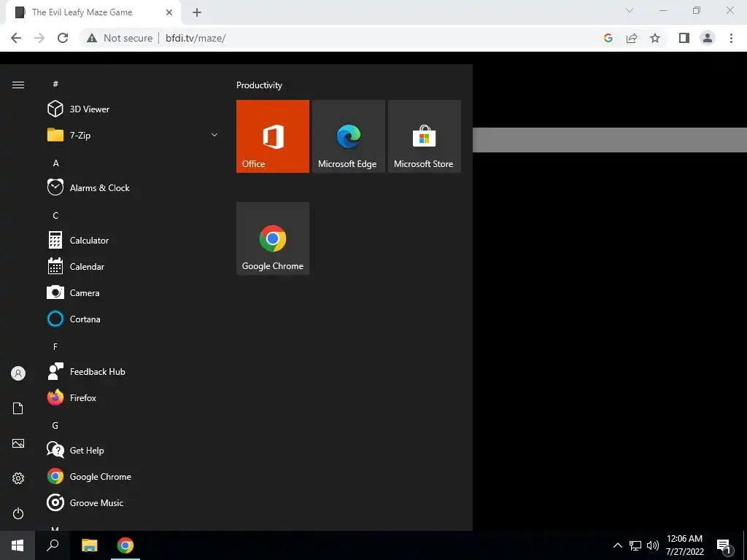Click the Chrome taskbar icon
Viewport: 747px width, 560px height.
(125, 545)
